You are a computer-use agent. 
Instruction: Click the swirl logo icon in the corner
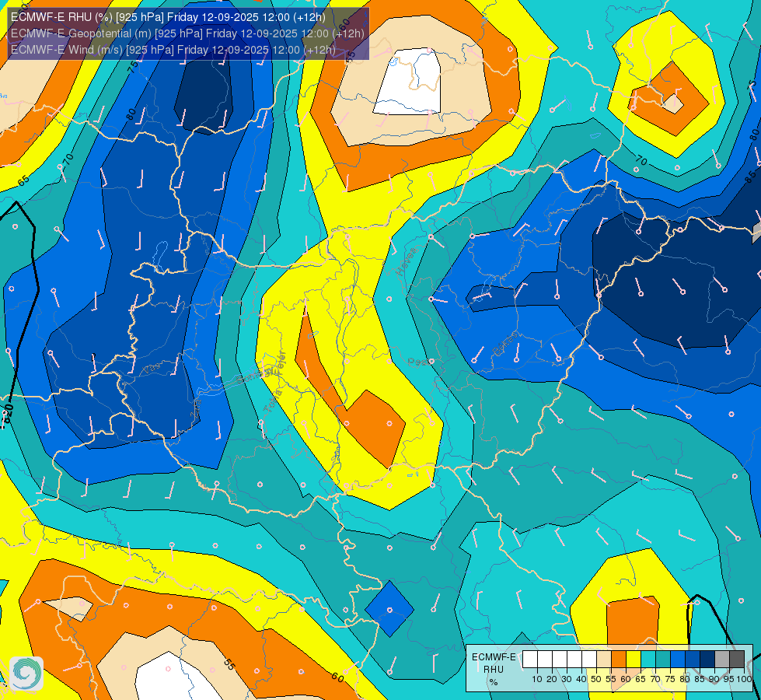pyautogui.click(x=26, y=674)
